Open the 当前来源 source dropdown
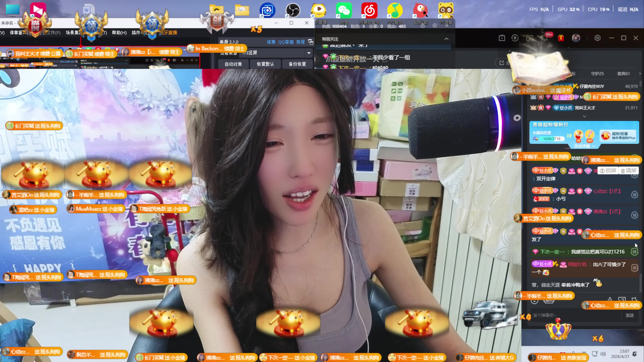Image resolution: width=644 pixels, height=362 pixels. click(x=309, y=53)
